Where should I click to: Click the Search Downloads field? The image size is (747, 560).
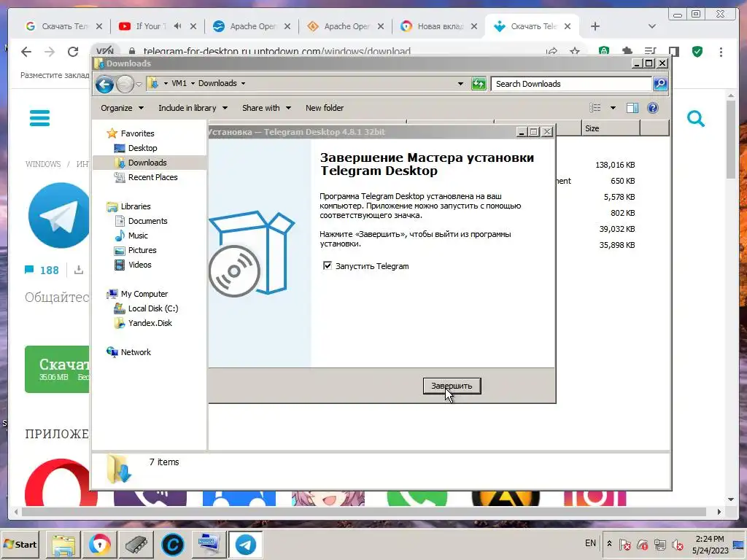pos(570,84)
